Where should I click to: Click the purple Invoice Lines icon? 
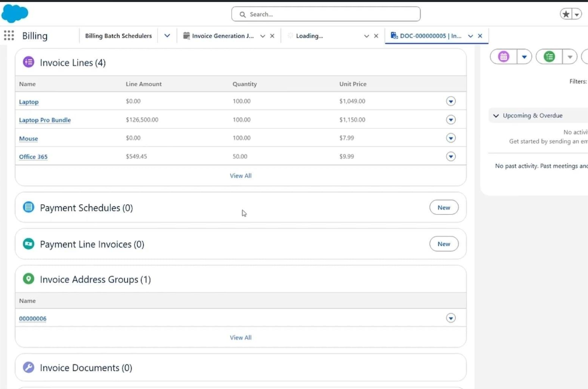point(28,62)
